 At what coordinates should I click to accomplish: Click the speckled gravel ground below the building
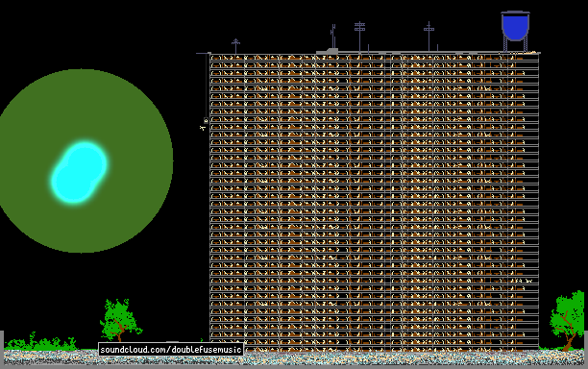294,357
